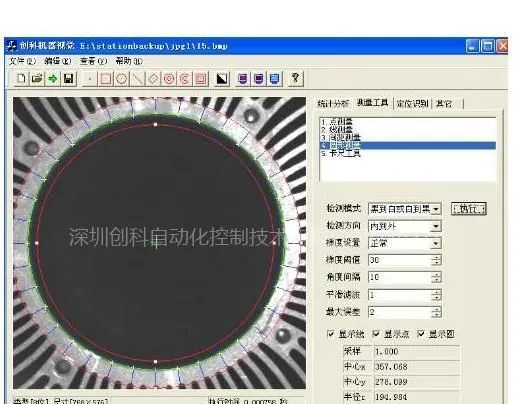
Task: Select the point tool icon
Action: 90,79
